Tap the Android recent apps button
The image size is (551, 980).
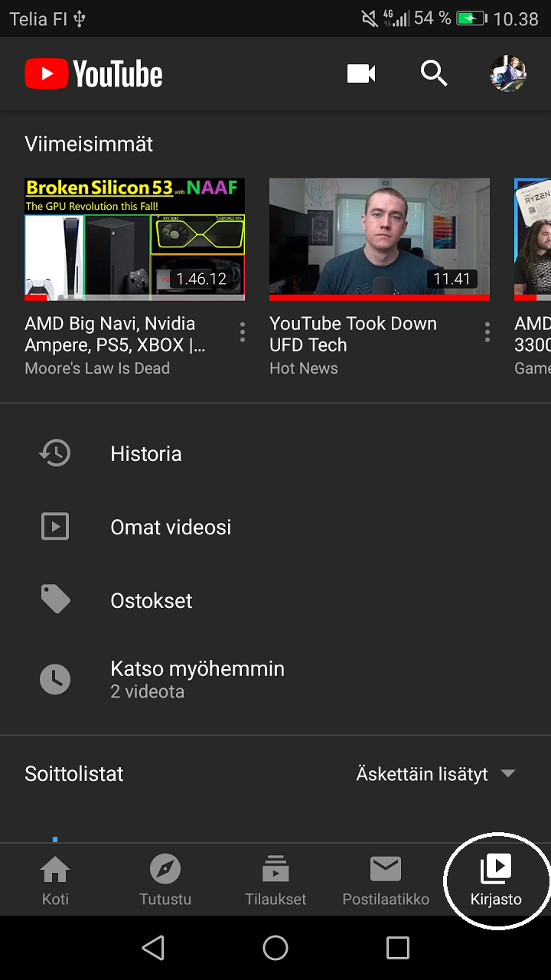(x=398, y=948)
